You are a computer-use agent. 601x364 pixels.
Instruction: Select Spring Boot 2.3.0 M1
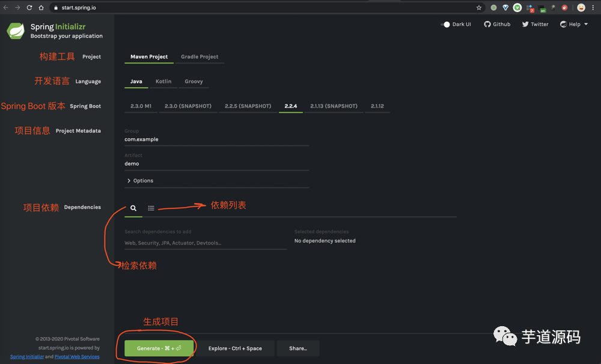pos(141,106)
